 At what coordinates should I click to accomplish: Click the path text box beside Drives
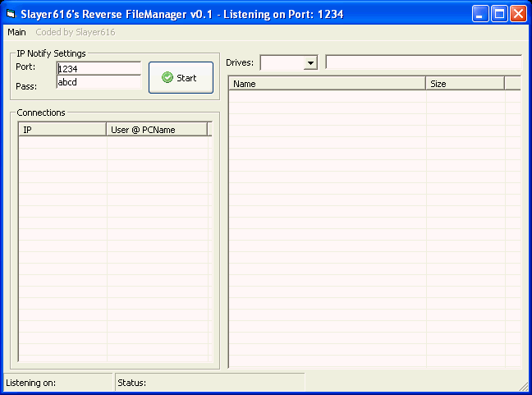point(423,62)
